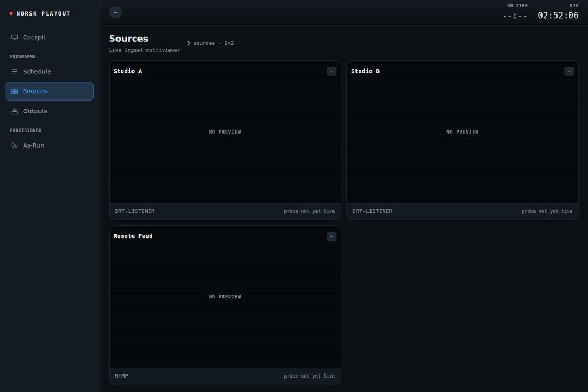Click SRT-LISTENER label under Studio B

[x=373, y=211]
